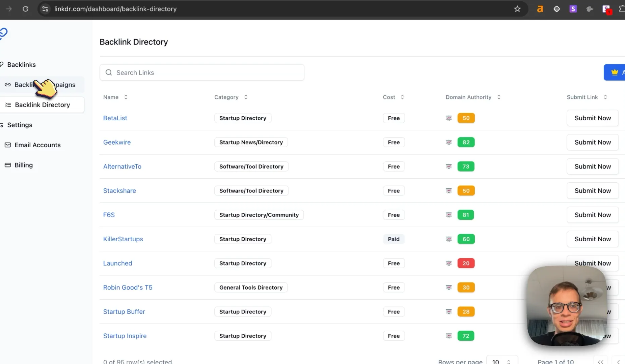Click the Linkdr logo

(x=3, y=34)
